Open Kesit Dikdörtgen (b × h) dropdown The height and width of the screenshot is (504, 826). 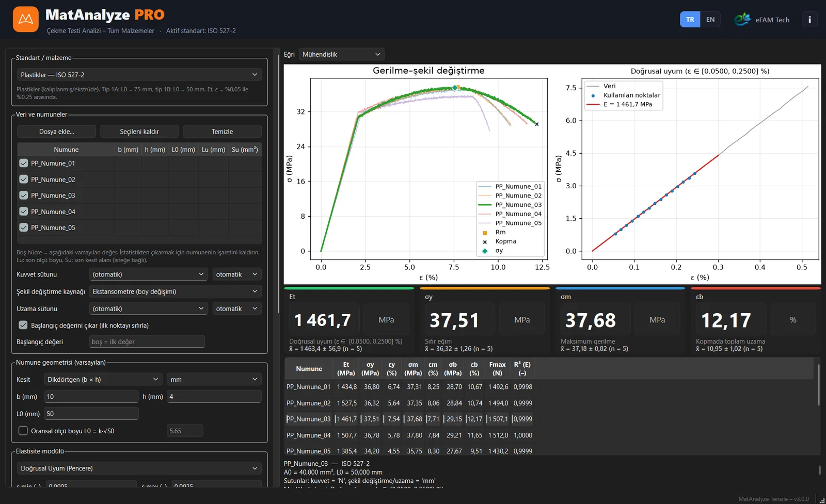[x=103, y=379]
